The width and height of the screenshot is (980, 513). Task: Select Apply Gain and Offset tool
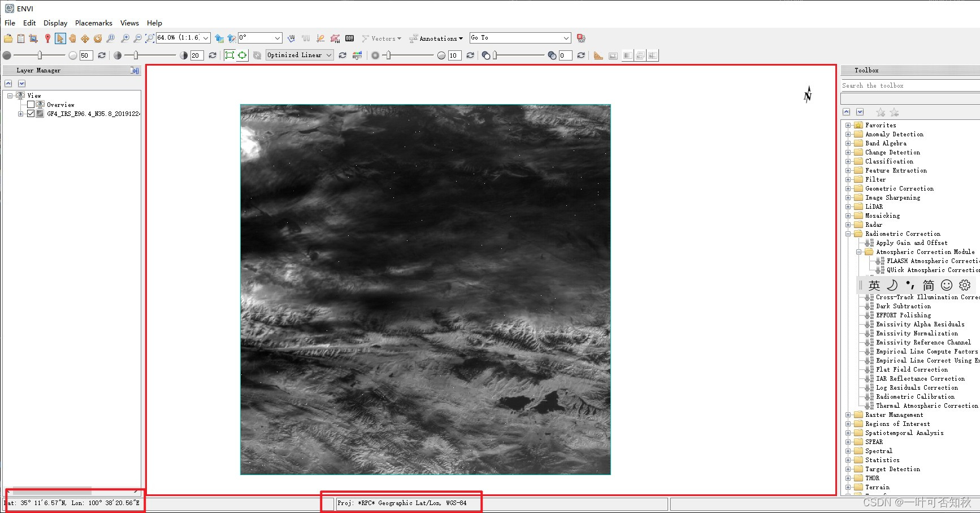[912, 243]
